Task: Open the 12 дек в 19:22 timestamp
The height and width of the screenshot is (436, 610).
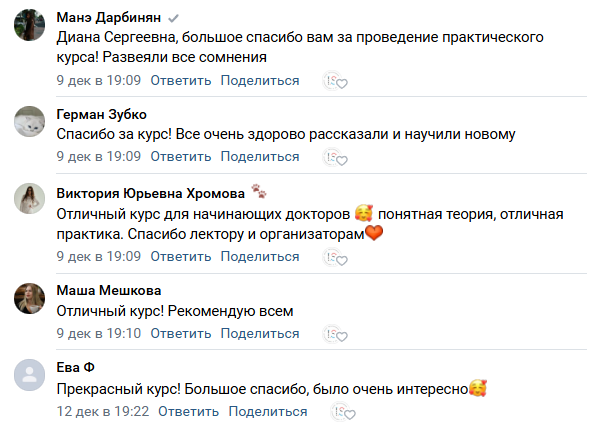Action: [x=102, y=411]
